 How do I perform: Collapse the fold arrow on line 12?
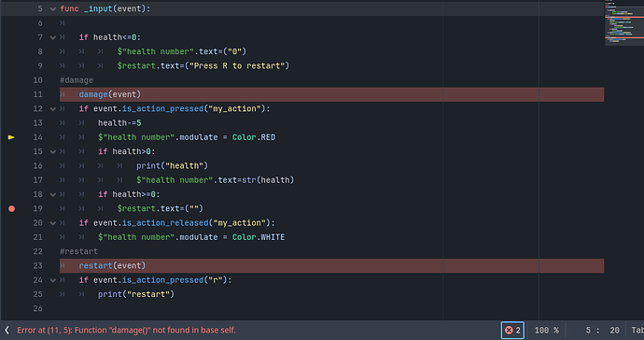pos(52,109)
